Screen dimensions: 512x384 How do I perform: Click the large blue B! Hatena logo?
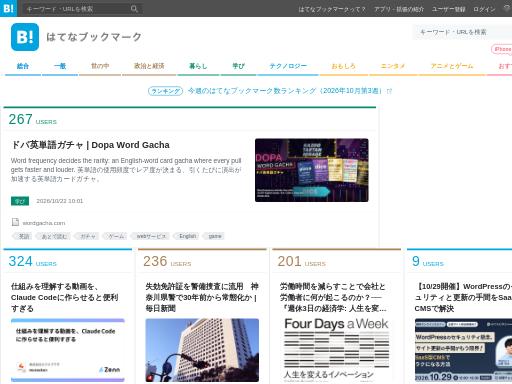(25, 37)
